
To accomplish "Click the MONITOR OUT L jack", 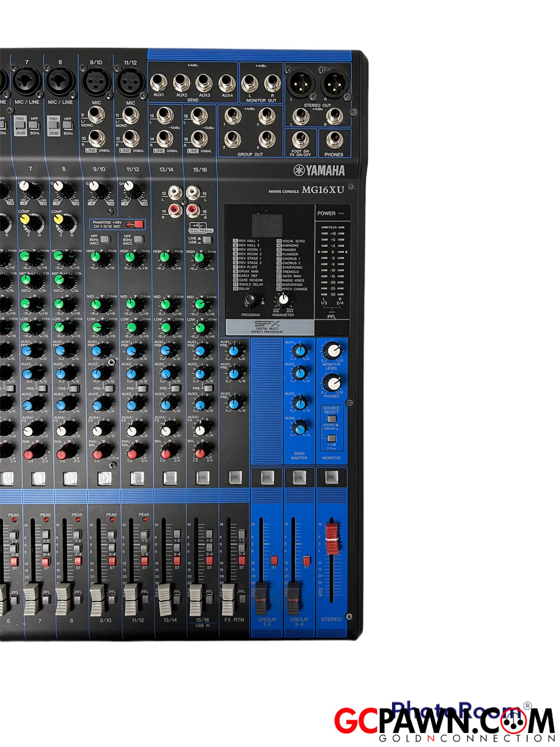I will [x=250, y=83].
